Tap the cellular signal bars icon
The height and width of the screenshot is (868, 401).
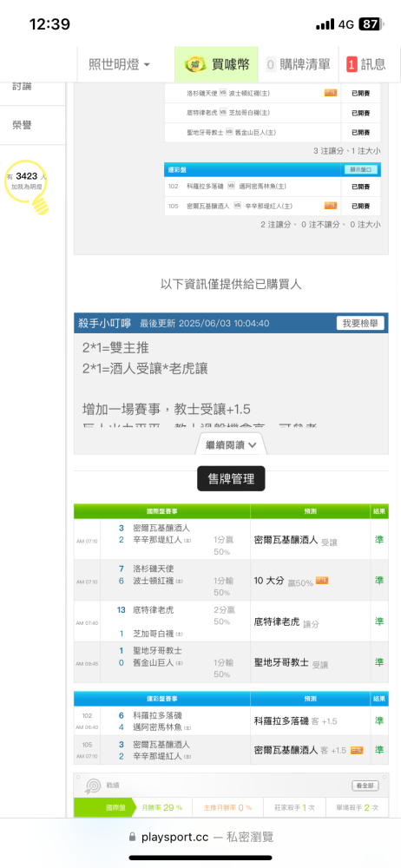[325, 24]
